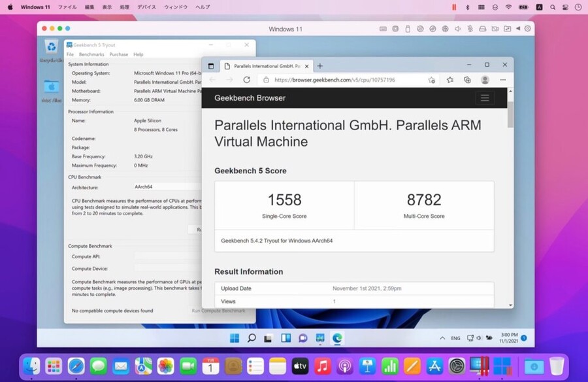Open Widgets from the taskbar
The width and height of the screenshot is (588, 382).
point(286,338)
